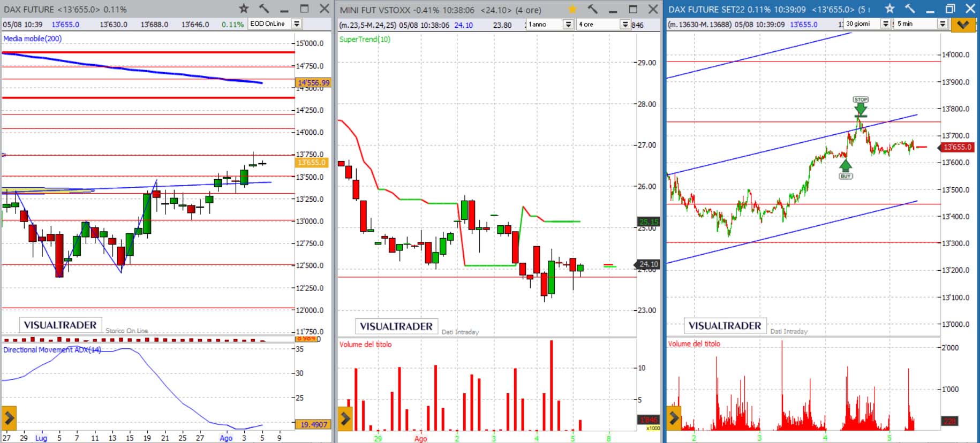This screenshot has width=980, height=443.
Task: Open hammer tools icon in MINI FUT VSTOXX window
Action: [x=592, y=9]
